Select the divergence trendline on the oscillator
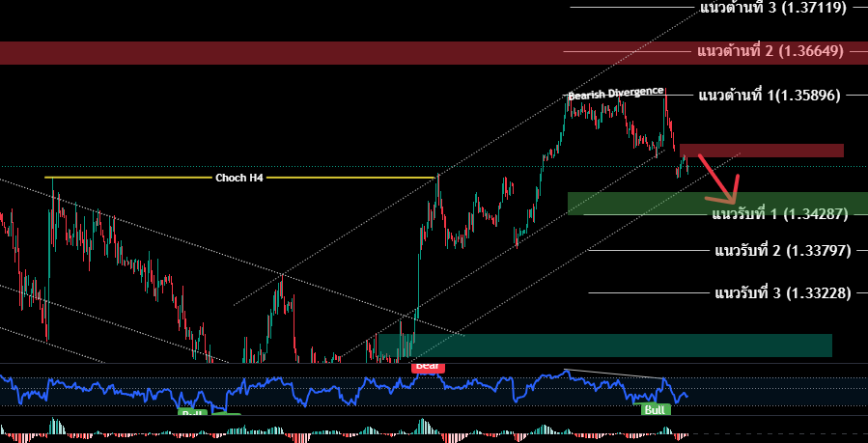 [618, 374]
